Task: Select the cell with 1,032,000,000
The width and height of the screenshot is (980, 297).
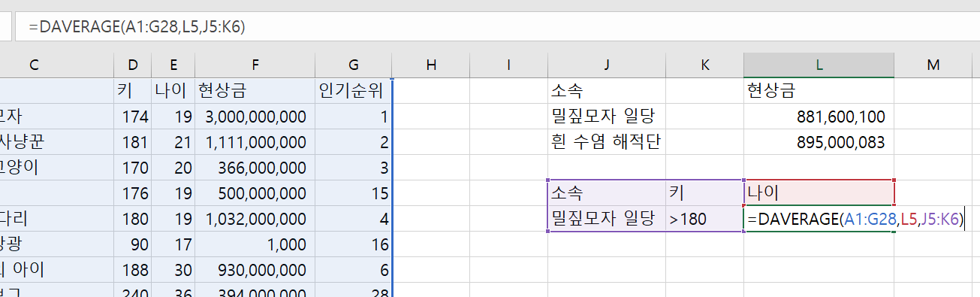Action: point(255,219)
